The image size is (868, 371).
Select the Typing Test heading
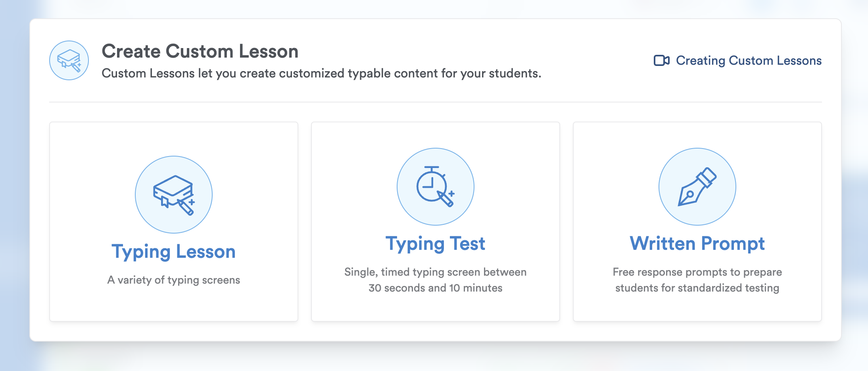pos(435,243)
